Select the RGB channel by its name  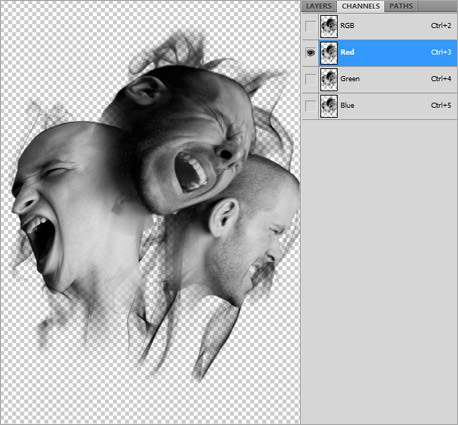coord(347,26)
